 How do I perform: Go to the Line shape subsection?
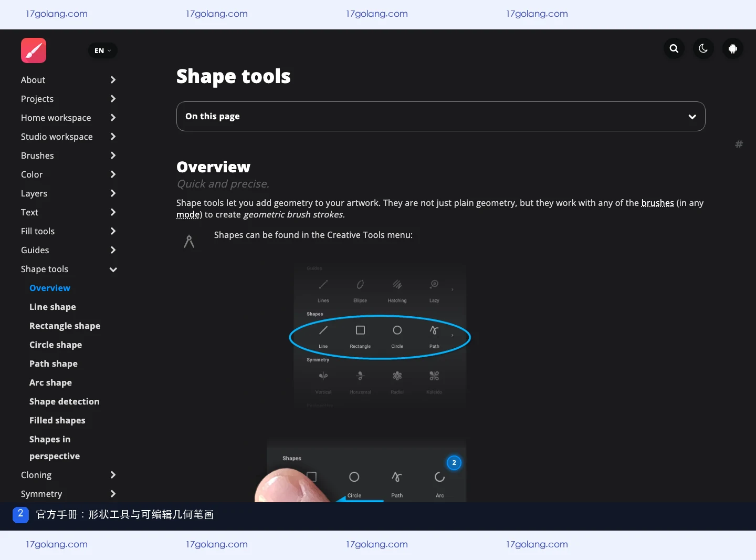[x=52, y=307]
